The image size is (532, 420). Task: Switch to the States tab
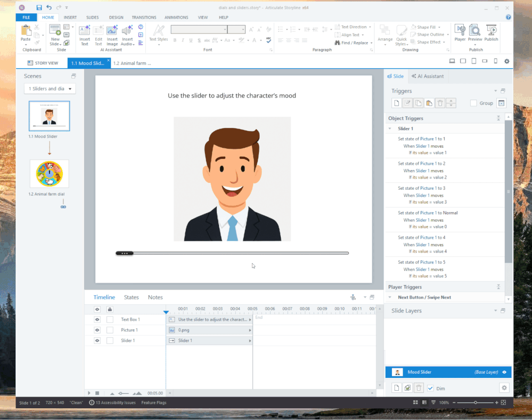pyautogui.click(x=132, y=297)
